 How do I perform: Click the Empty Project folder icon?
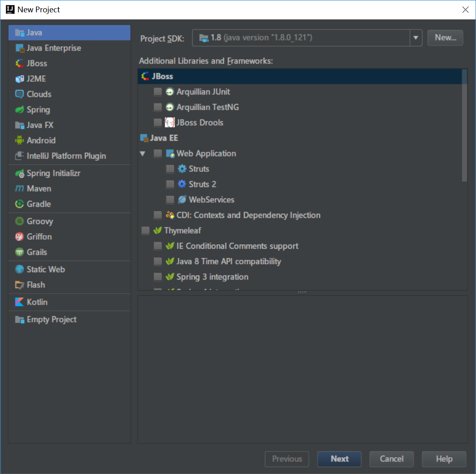tap(19, 319)
